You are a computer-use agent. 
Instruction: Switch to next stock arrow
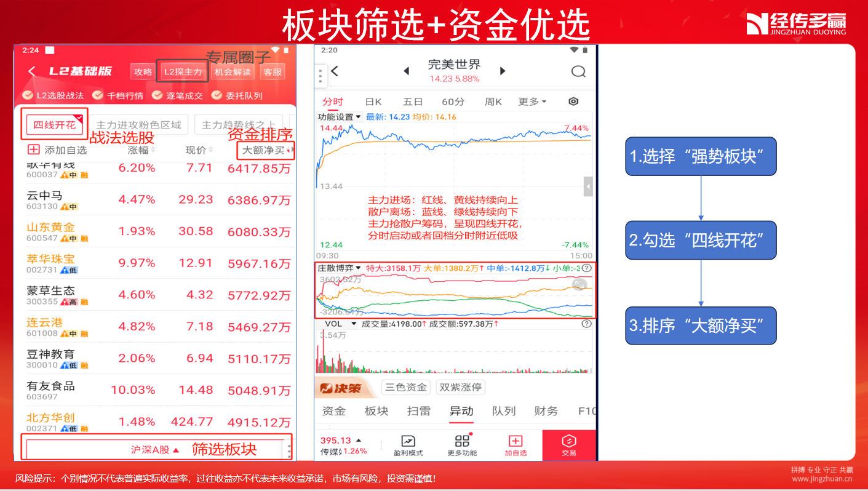tap(503, 71)
